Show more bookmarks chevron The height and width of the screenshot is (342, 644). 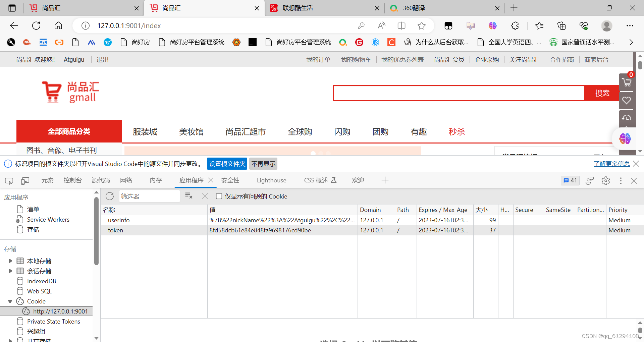point(631,42)
